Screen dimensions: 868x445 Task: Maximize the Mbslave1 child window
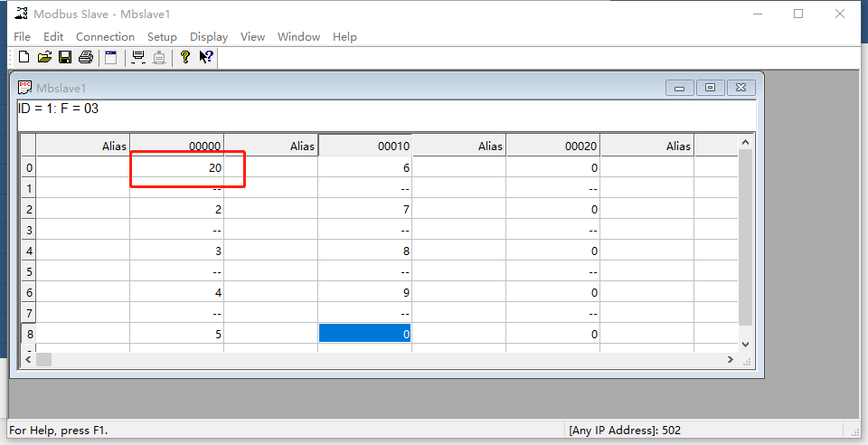tap(711, 88)
